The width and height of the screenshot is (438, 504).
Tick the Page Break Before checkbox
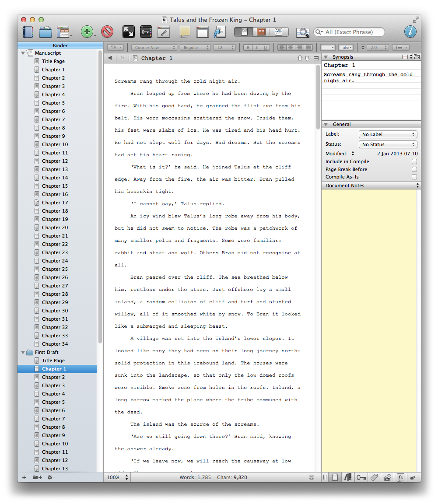[414, 169]
